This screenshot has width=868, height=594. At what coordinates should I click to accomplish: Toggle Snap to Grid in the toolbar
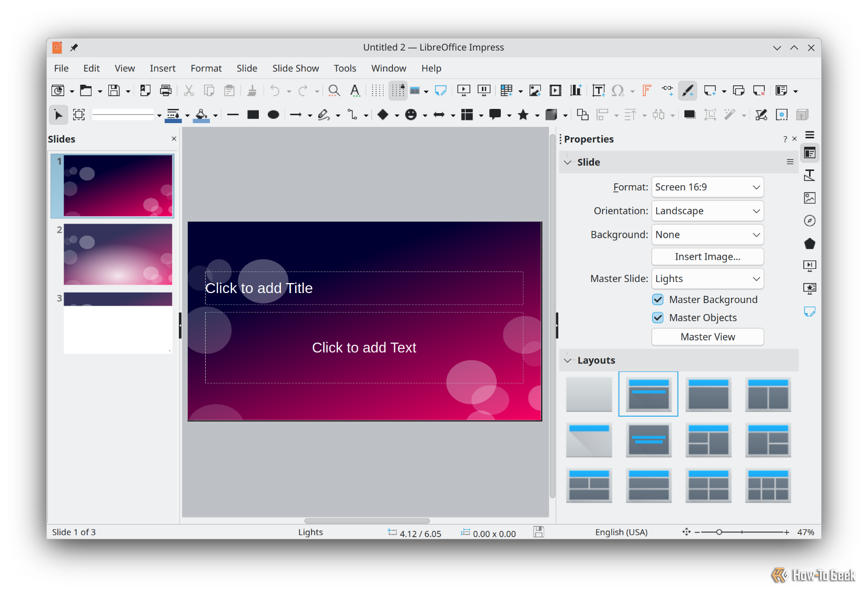[398, 90]
